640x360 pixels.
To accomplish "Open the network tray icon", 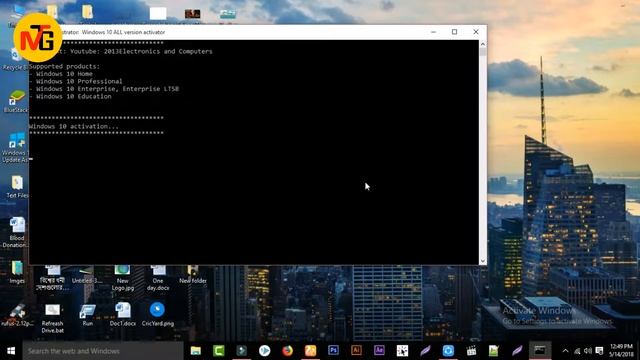I will tap(577, 351).
